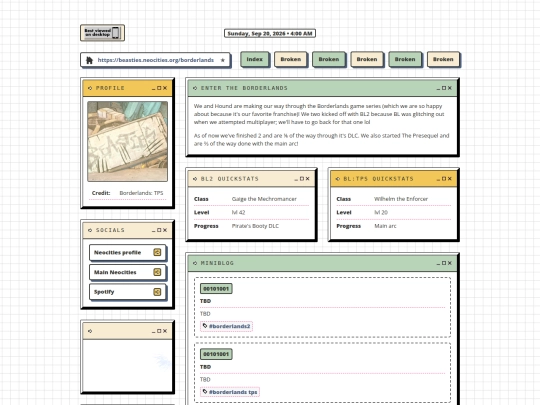
Task: Click the tag icon next to #borderlands2
Action: [205, 326]
